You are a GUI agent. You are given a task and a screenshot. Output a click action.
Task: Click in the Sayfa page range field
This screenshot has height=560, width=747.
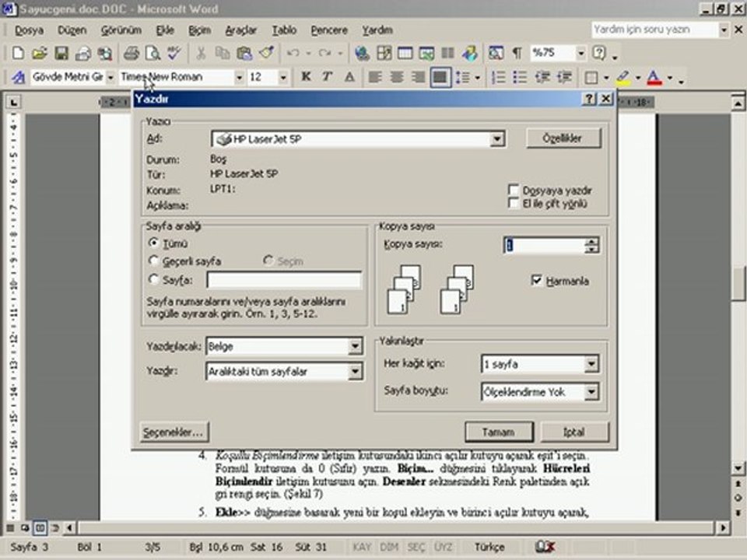284,280
